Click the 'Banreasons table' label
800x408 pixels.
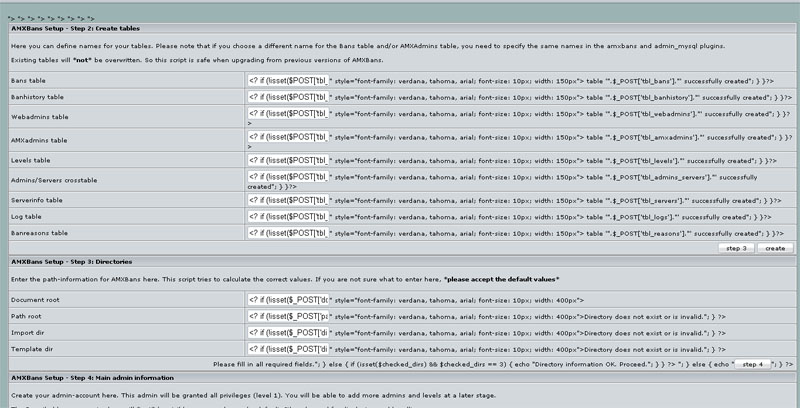pyautogui.click(x=39, y=233)
